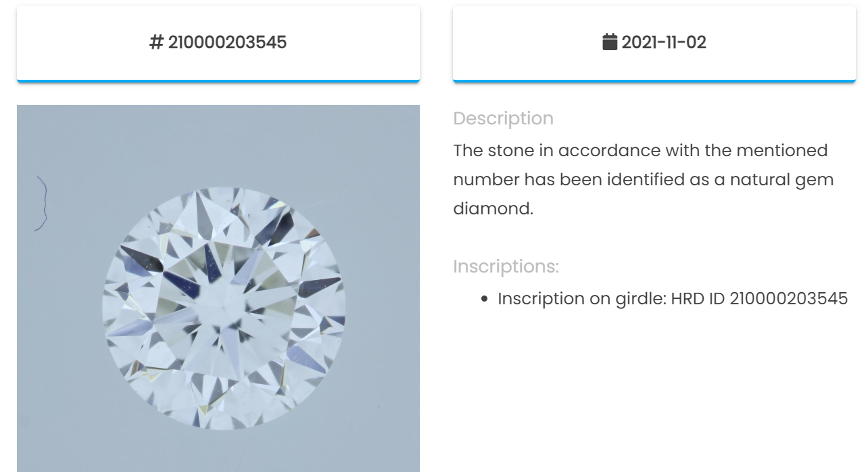
Task: Click the first line of the description text
Action: click(640, 150)
